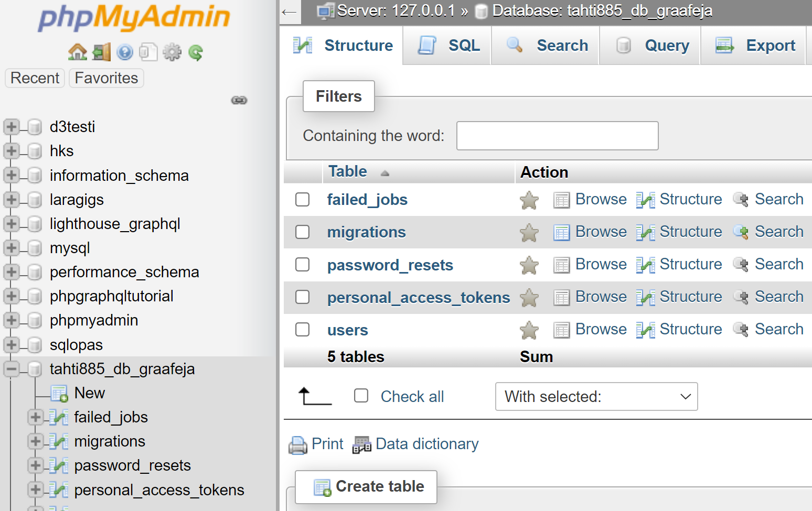Click the Browse icon for failed_jobs row
The image size is (812, 511).
[x=561, y=200]
